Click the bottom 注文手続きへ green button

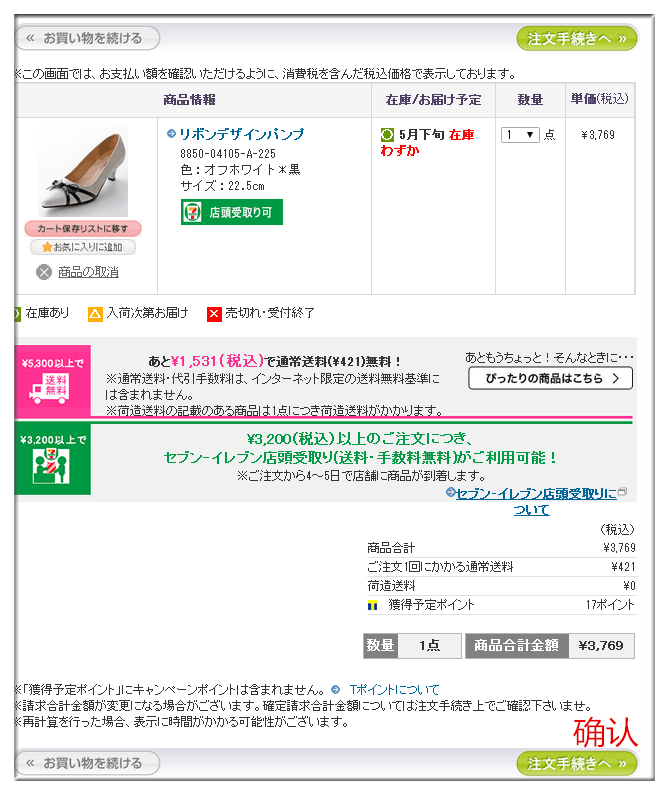pos(577,763)
